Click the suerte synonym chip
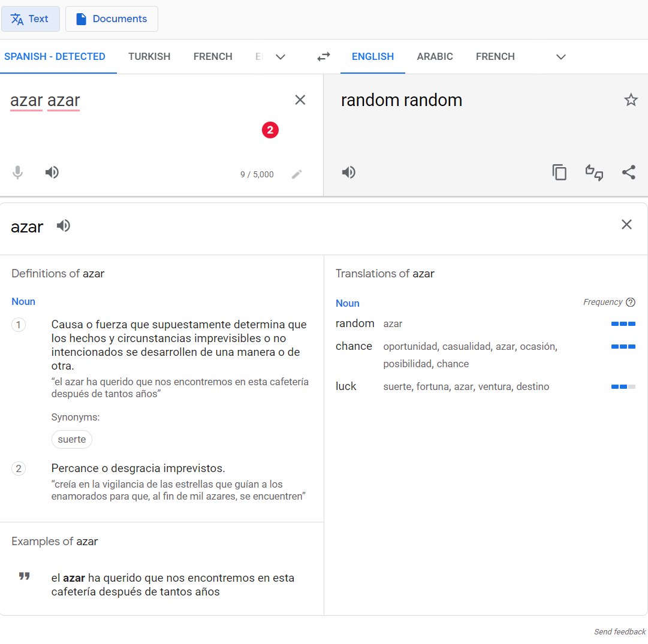648x644 pixels. click(x=72, y=439)
